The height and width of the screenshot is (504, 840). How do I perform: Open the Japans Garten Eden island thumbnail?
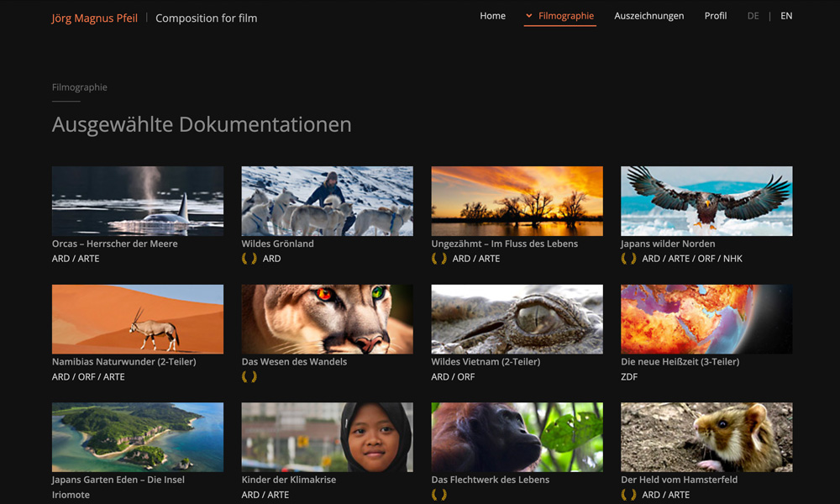[138, 437]
